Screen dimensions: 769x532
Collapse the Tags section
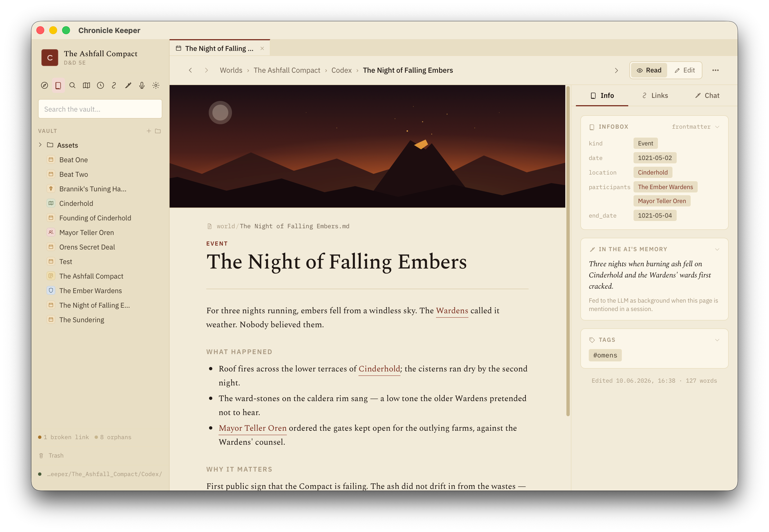(717, 340)
